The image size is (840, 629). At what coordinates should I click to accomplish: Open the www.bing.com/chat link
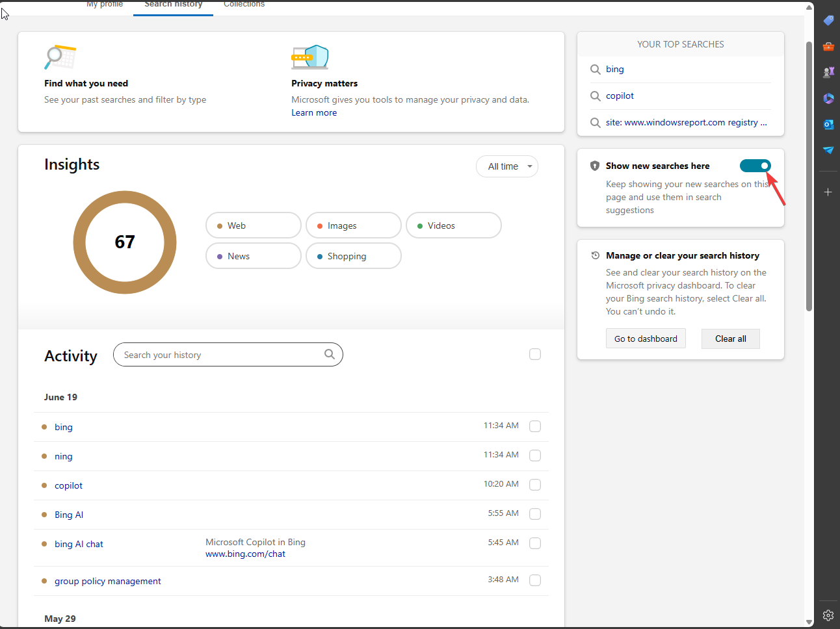[245, 554]
